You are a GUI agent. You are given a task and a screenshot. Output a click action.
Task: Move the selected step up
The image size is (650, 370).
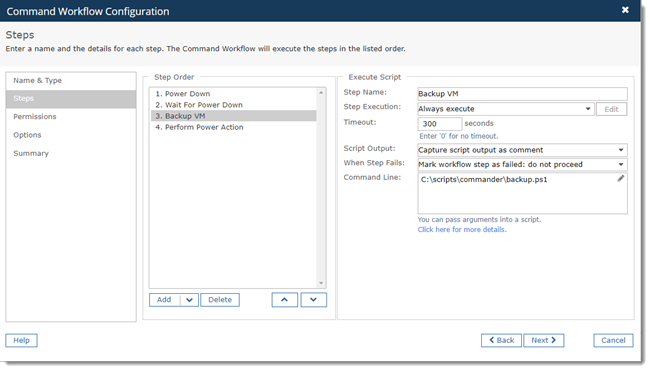click(284, 300)
